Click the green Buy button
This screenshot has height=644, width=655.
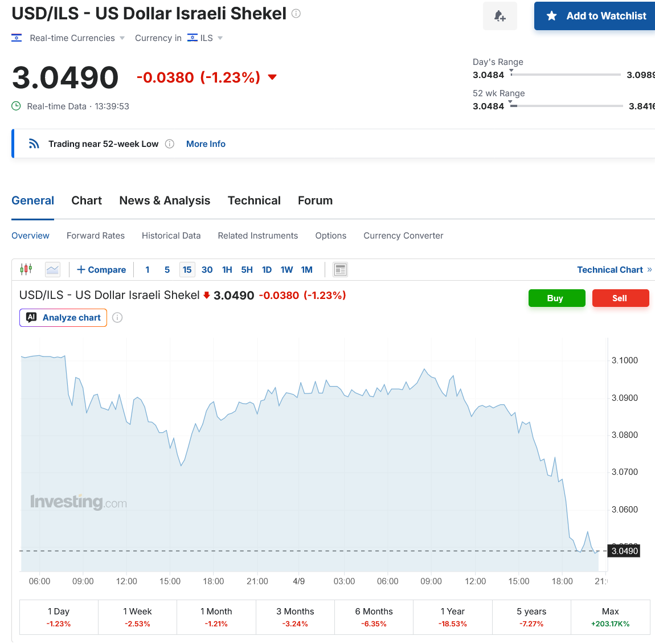tap(557, 298)
